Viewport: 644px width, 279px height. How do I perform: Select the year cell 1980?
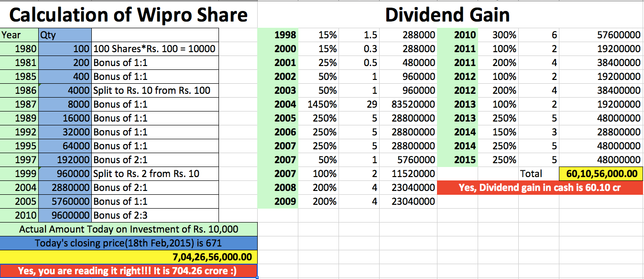point(19,49)
